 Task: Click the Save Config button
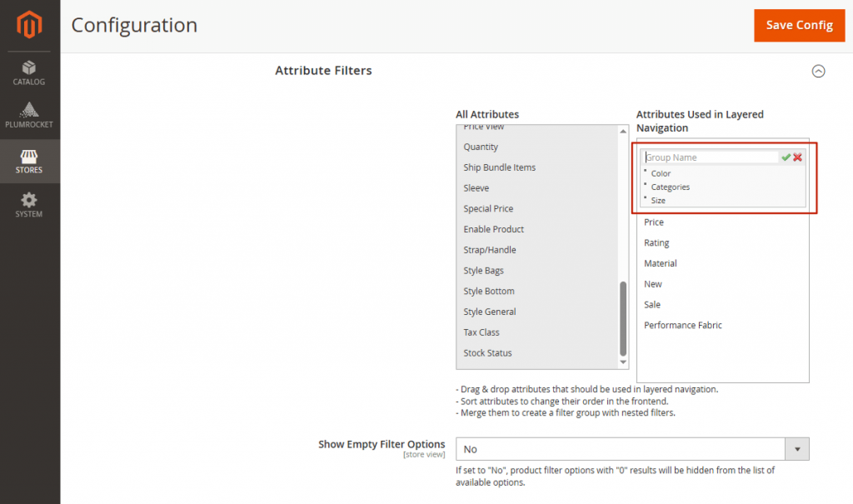click(x=799, y=25)
